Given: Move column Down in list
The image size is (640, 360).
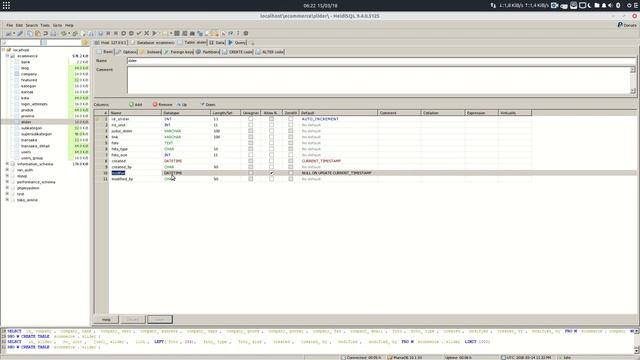Looking at the screenshot, I should pos(208,104).
